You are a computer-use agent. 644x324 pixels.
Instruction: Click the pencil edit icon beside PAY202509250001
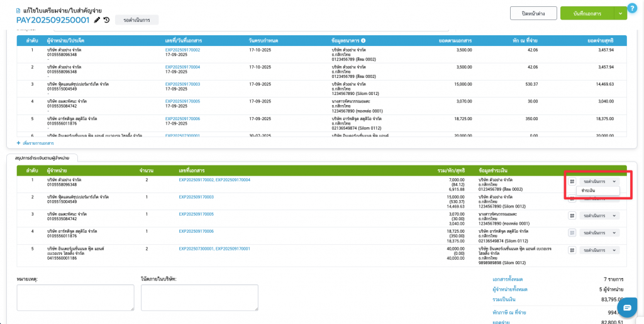coord(97,20)
